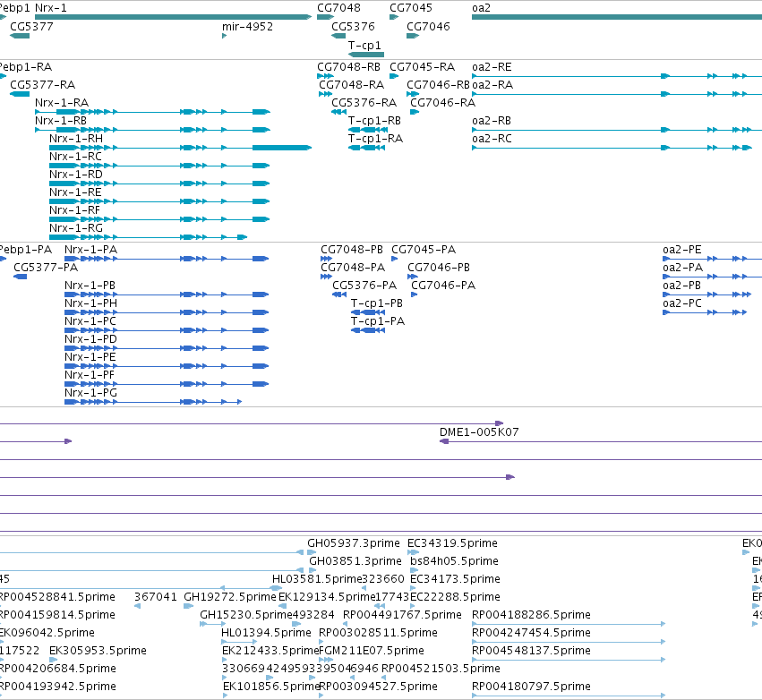
Task: Select the T-cp1 gene arrow
Action: pos(366,55)
